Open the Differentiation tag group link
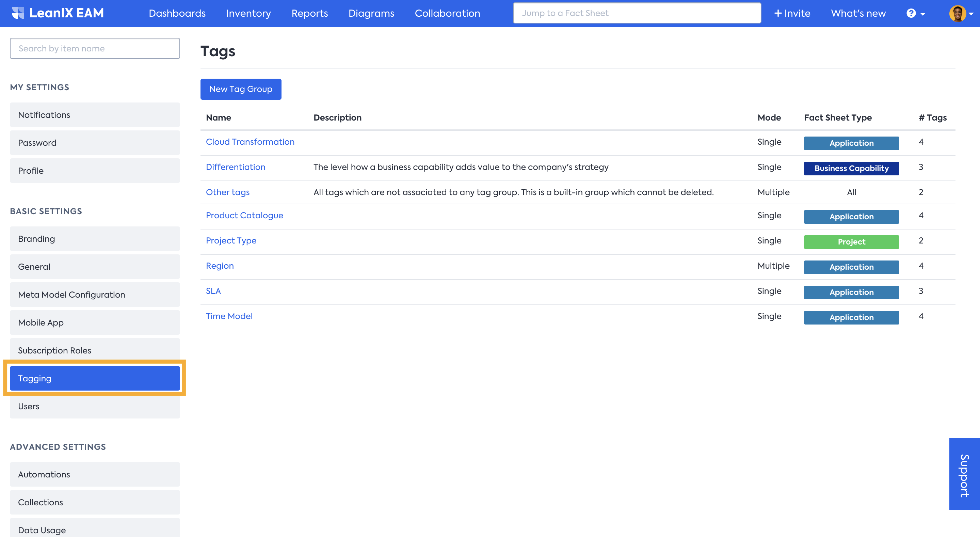This screenshot has width=980, height=537. coord(236,167)
